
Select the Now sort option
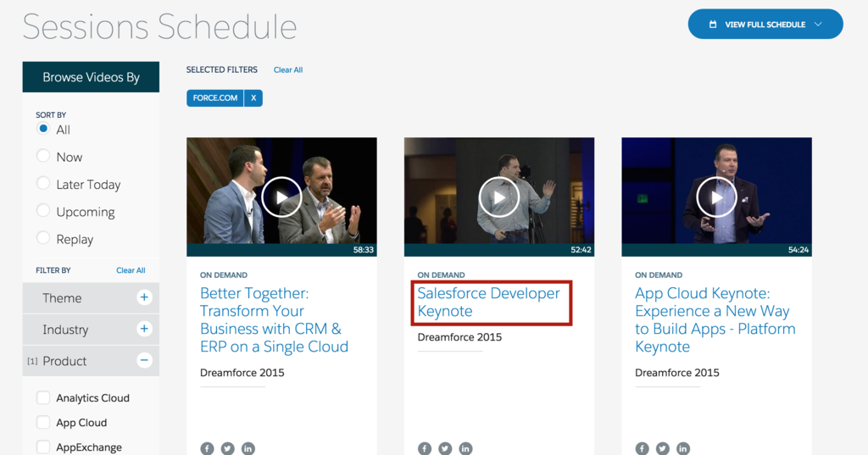click(43, 156)
